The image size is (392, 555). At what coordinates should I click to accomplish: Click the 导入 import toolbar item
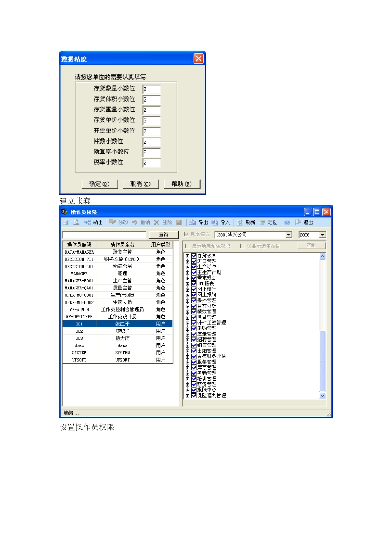(x=221, y=222)
